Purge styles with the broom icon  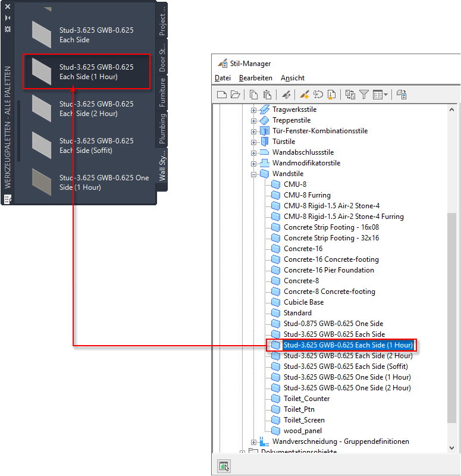click(331, 95)
